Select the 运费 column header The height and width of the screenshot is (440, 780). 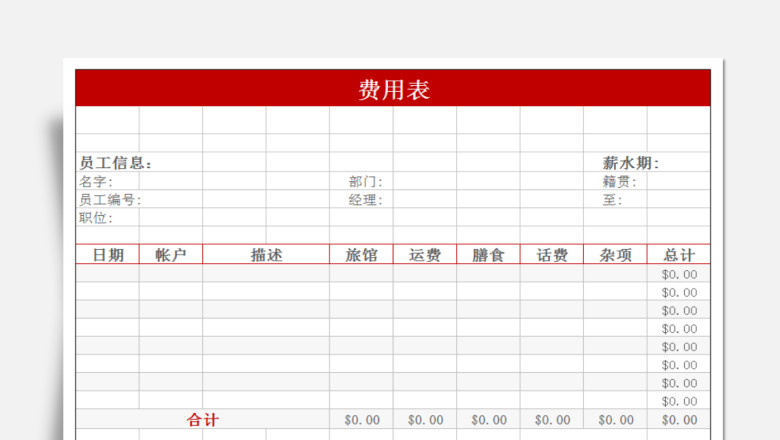(x=425, y=254)
